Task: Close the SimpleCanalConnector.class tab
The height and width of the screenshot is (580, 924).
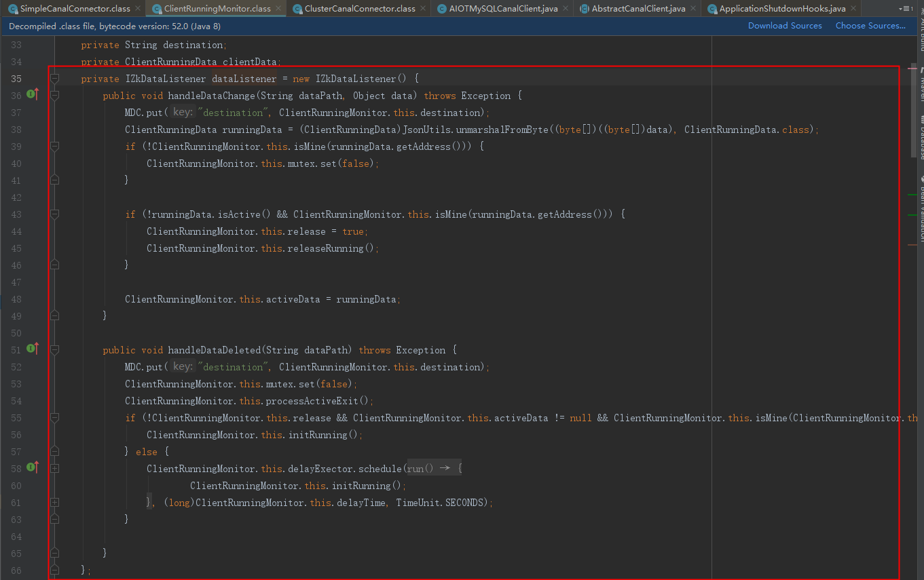Action: pyautogui.click(x=138, y=9)
